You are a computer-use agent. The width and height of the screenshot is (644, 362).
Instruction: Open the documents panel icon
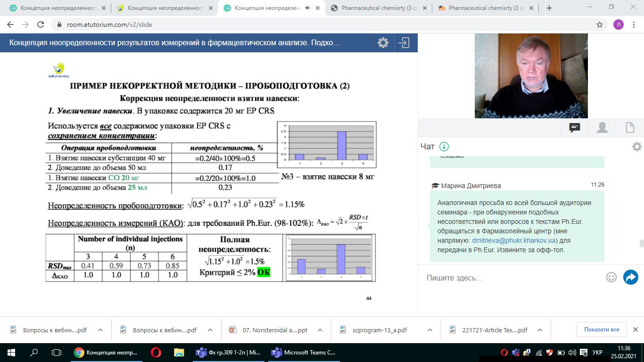tap(629, 128)
